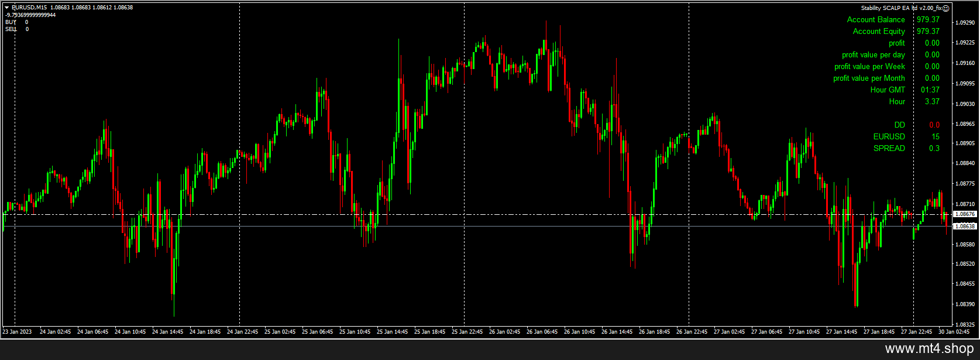Screen dimensions: 980x360
Task: Open the chart menu triangle beside EURUSD,M15
Action: (x=6, y=8)
